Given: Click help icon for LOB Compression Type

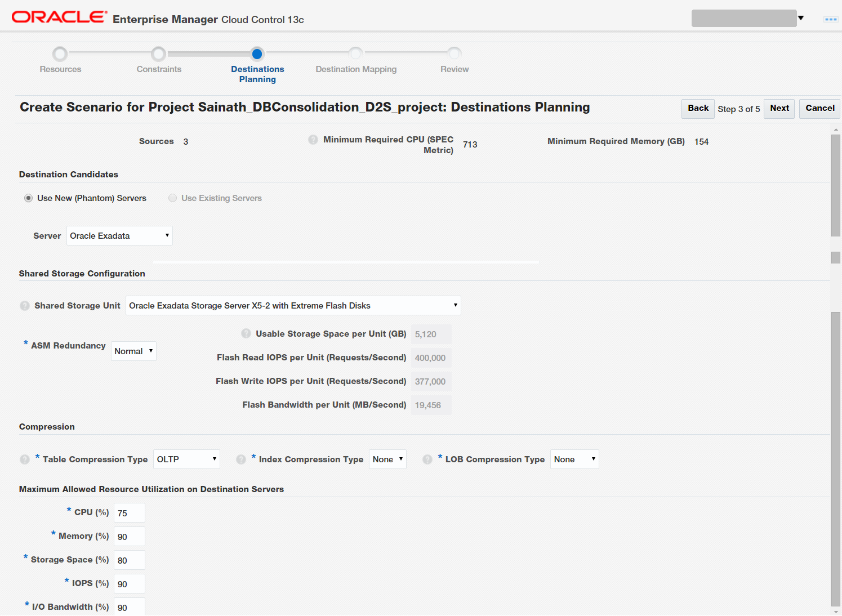Looking at the screenshot, I should [427, 459].
